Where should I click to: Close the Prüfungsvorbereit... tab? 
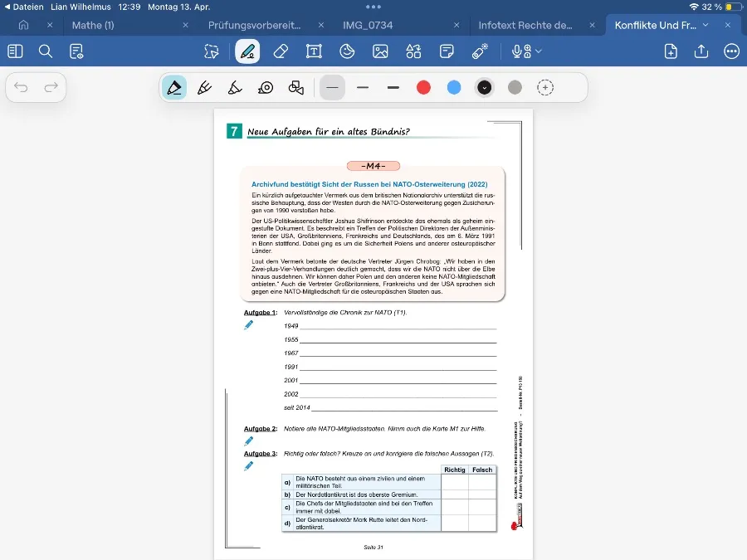[x=321, y=25]
